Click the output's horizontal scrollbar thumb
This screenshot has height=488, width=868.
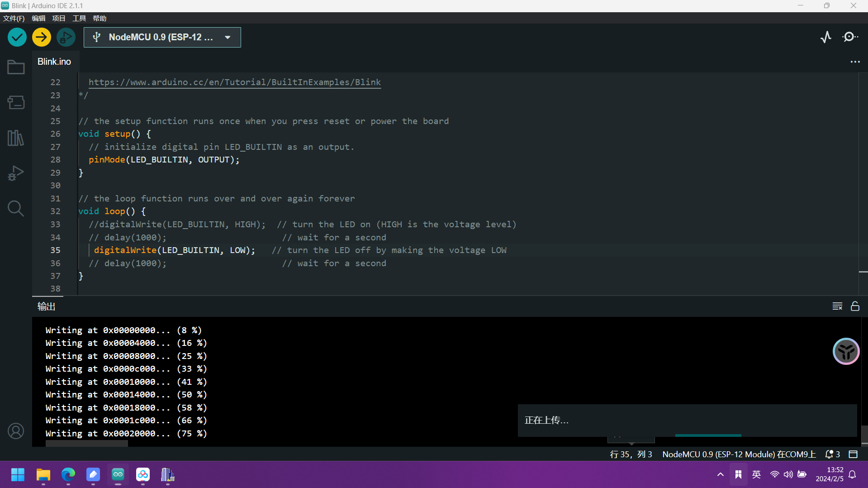click(87, 444)
